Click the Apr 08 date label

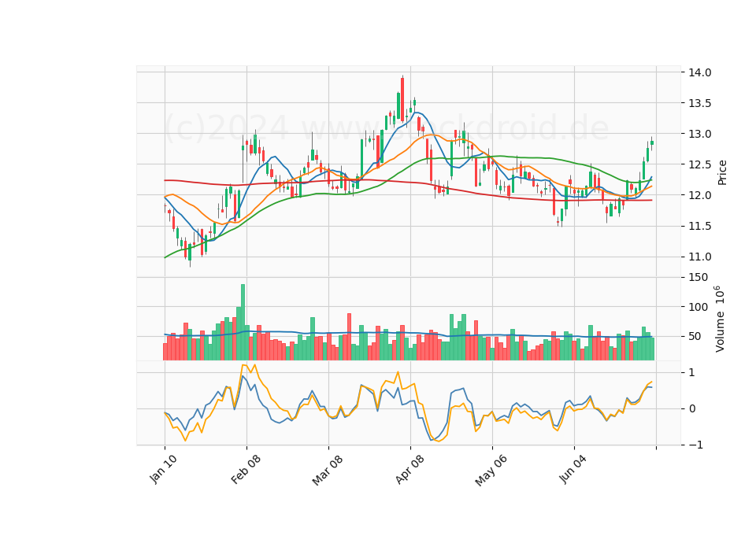click(409, 469)
